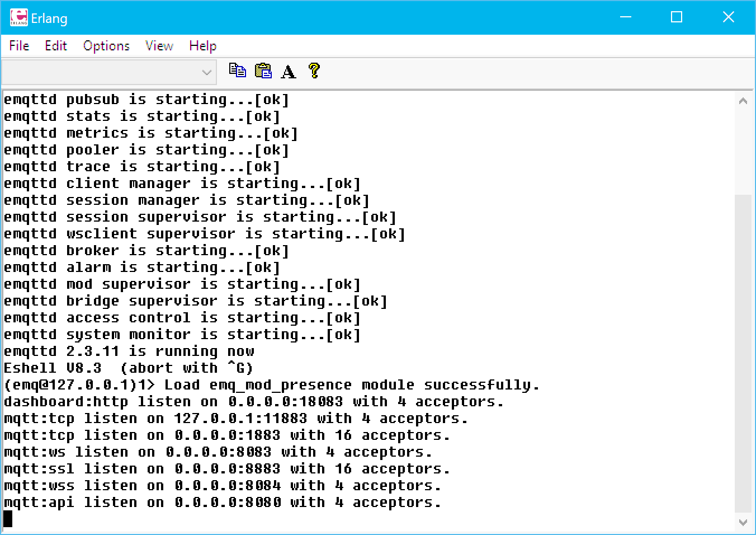Image resolution: width=756 pixels, height=535 pixels.
Task: Click the scrollbar down arrow
Action: click(x=743, y=522)
